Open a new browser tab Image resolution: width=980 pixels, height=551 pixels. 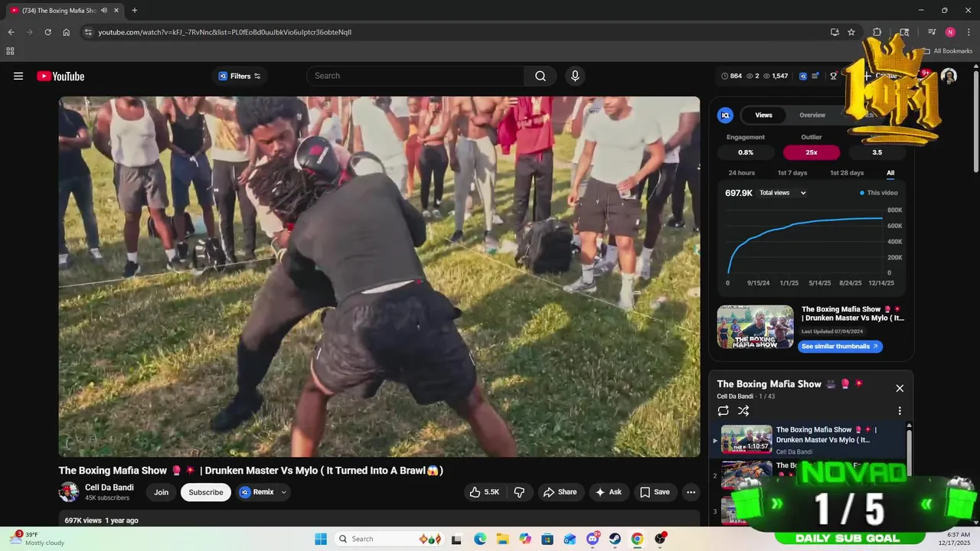pyautogui.click(x=135, y=11)
